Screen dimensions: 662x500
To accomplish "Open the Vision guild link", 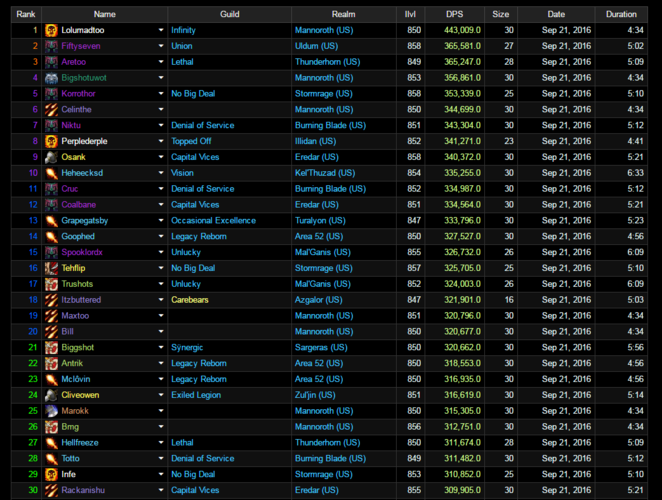I will 182,173.
